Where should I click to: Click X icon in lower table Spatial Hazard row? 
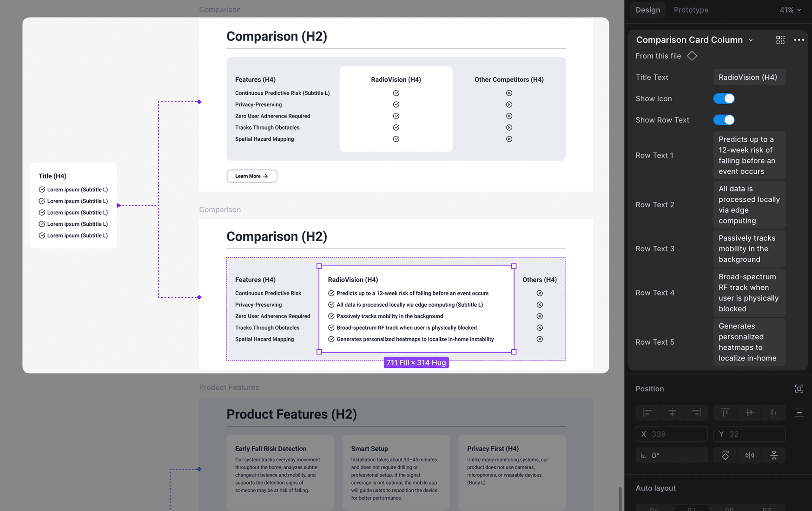pos(540,339)
